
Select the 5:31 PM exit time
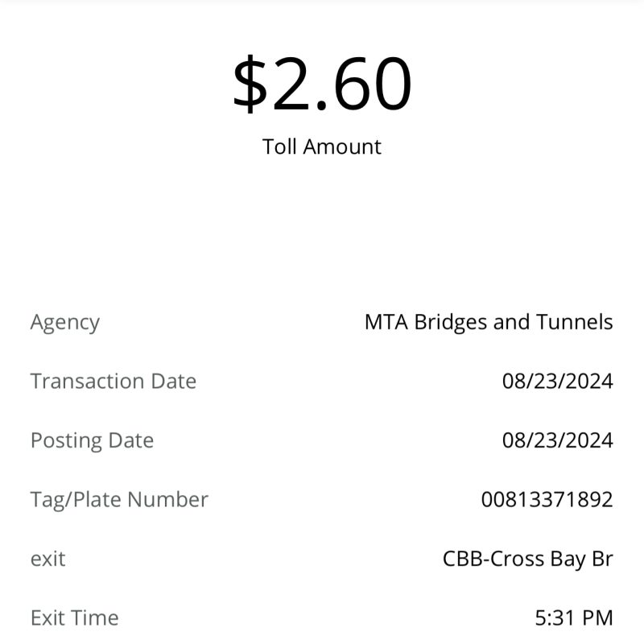(574, 618)
